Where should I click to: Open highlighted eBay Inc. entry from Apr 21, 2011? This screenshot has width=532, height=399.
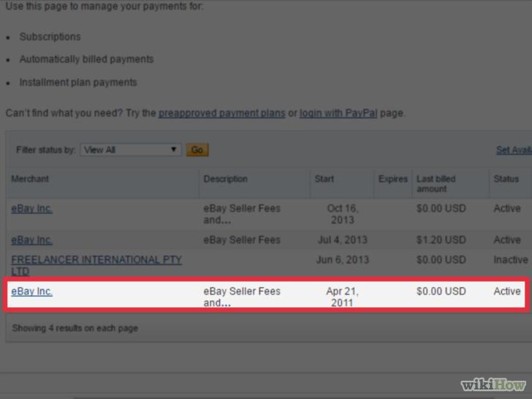pyautogui.click(x=32, y=291)
